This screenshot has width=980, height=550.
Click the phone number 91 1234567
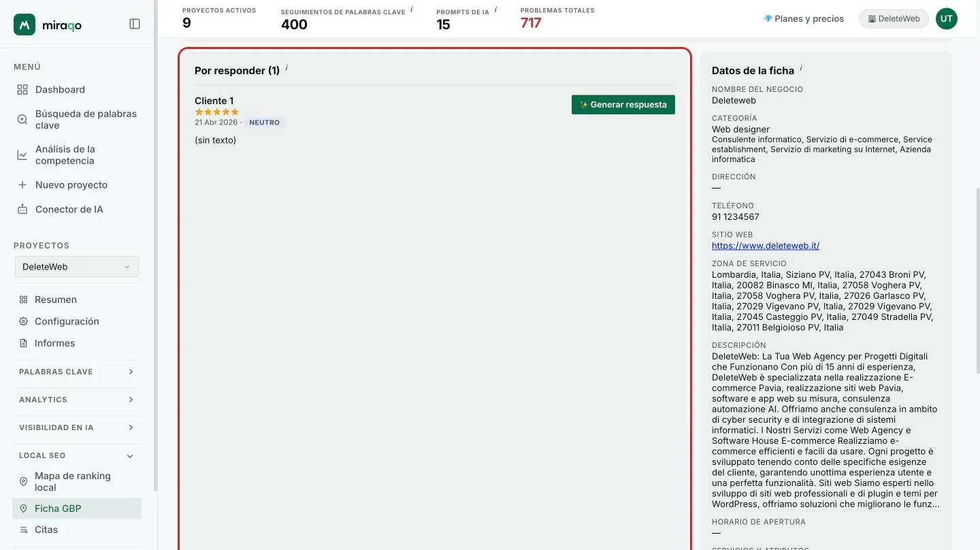point(736,217)
